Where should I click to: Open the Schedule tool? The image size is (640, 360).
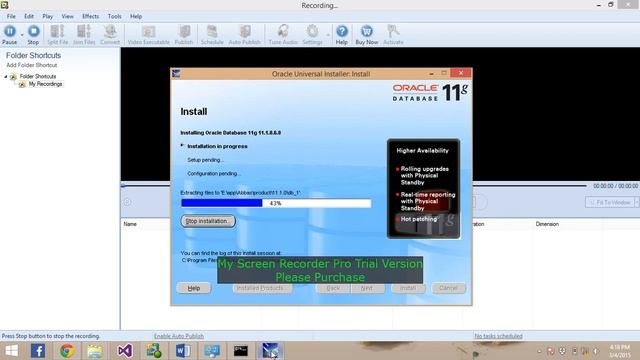point(212,35)
